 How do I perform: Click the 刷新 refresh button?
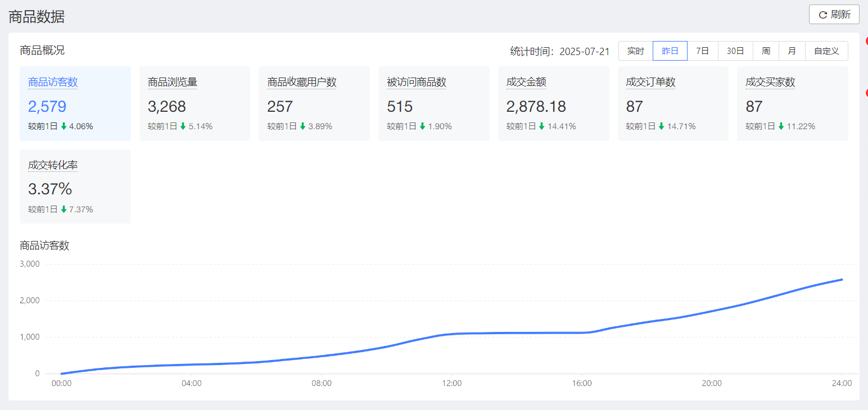pos(834,15)
